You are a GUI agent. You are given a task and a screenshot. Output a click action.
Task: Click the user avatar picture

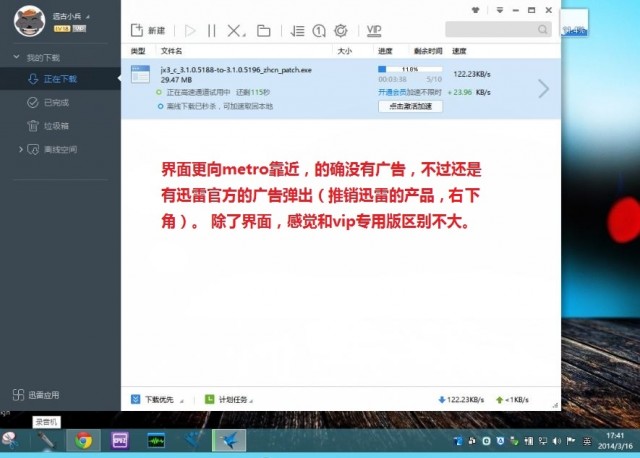29,21
